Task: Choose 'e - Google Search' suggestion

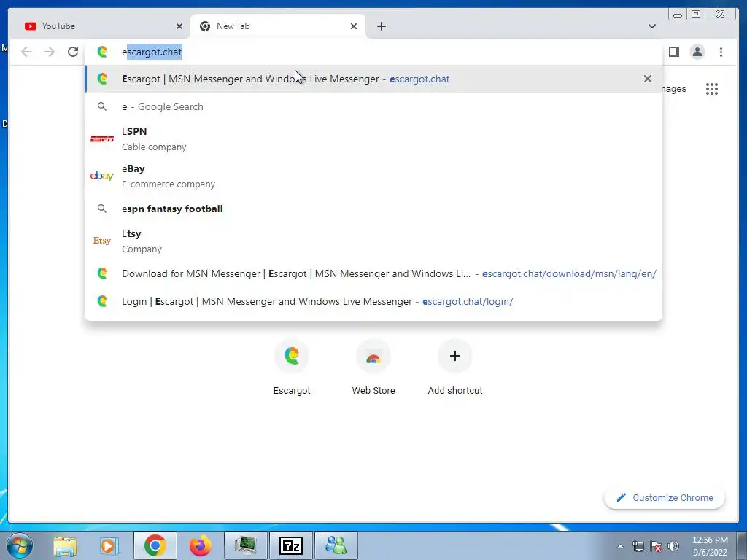Action: point(373,106)
